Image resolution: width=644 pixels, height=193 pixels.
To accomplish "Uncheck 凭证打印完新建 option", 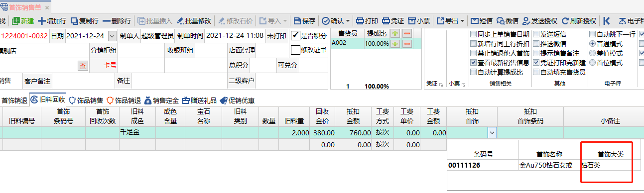I will [x=536, y=63].
